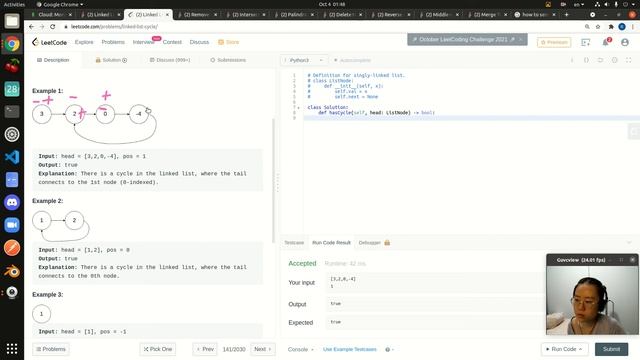Screen dimensions: 640x360
Task: Select the Testcase tab
Action: 294,242
